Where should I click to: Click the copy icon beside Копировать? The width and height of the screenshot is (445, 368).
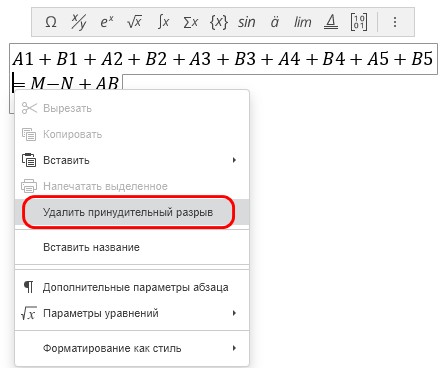[29, 134]
